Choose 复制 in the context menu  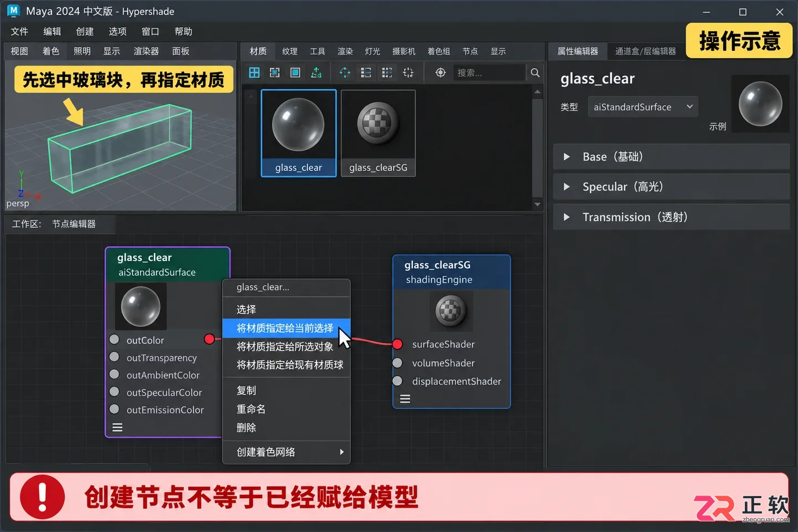(x=286, y=391)
